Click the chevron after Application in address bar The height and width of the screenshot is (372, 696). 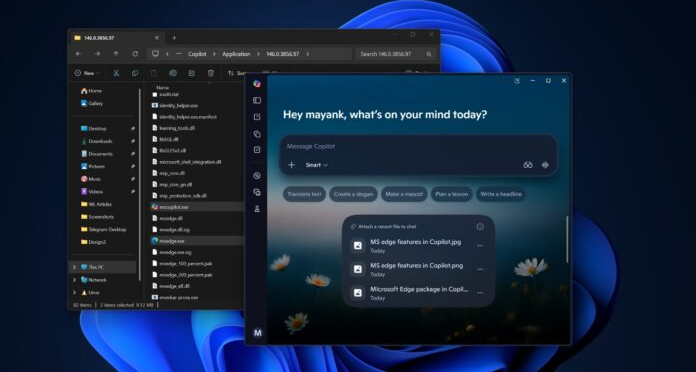tap(257, 54)
